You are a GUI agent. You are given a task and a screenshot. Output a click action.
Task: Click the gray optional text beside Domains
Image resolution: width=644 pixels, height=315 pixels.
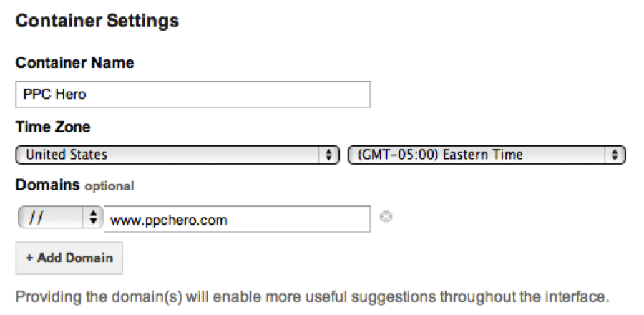tap(109, 186)
